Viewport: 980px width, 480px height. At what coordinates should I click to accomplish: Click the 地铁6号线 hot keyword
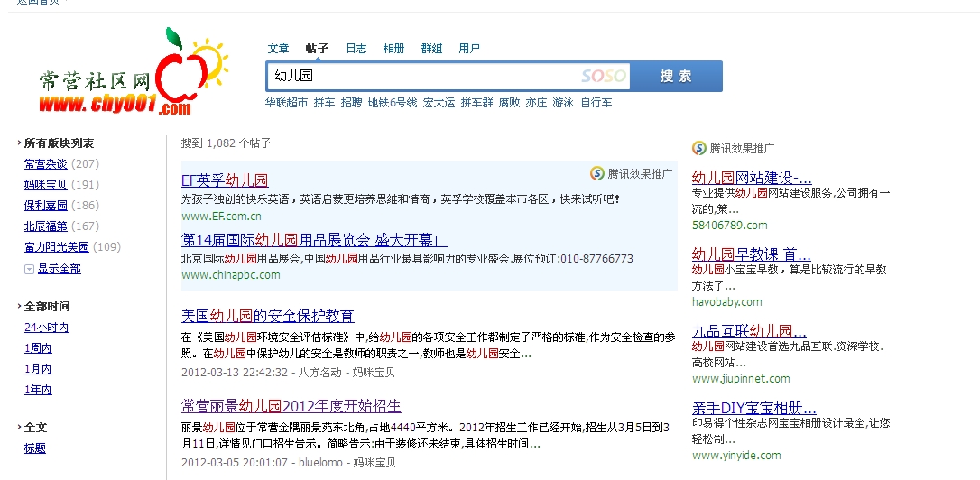pyautogui.click(x=393, y=103)
